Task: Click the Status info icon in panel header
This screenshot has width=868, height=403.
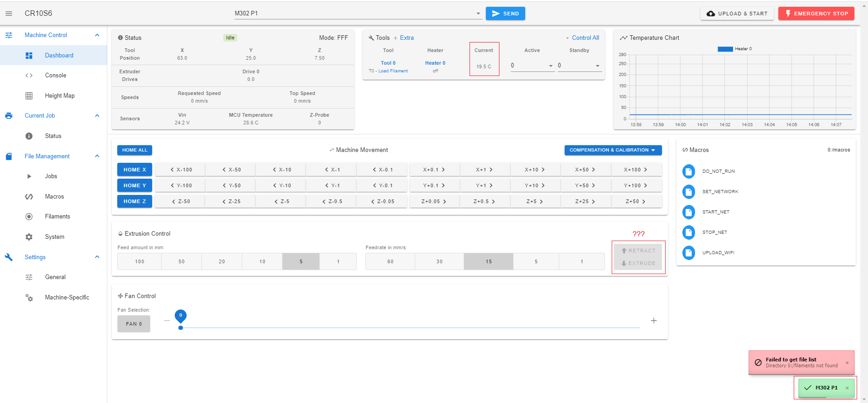Action: click(x=120, y=38)
